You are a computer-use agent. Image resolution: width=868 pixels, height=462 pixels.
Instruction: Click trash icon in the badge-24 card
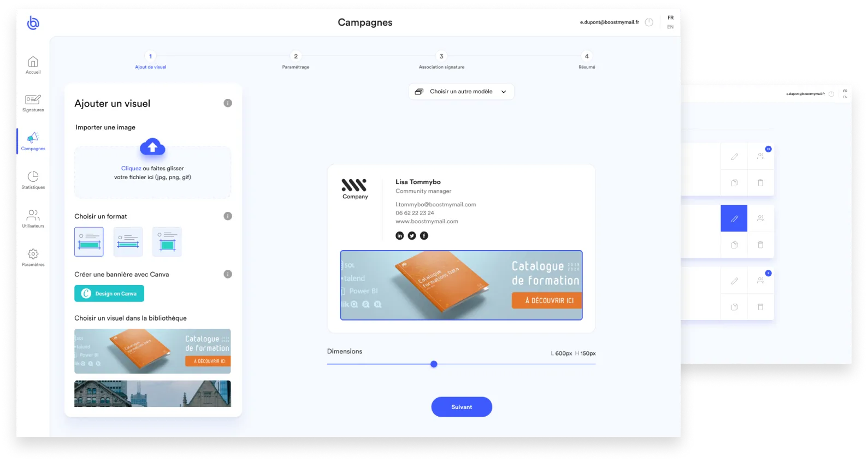(760, 183)
